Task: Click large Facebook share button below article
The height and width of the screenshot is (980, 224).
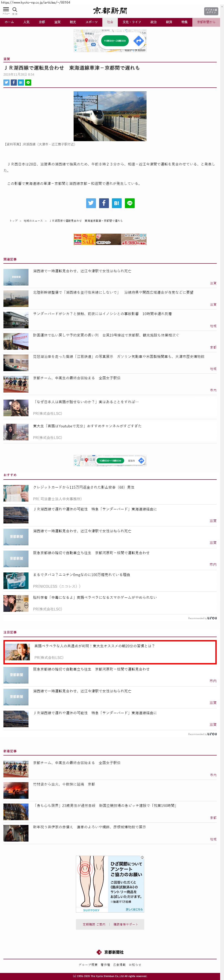Action: point(104,203)
